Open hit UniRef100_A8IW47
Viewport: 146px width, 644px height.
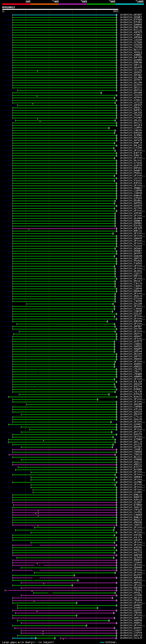point(131,15)
